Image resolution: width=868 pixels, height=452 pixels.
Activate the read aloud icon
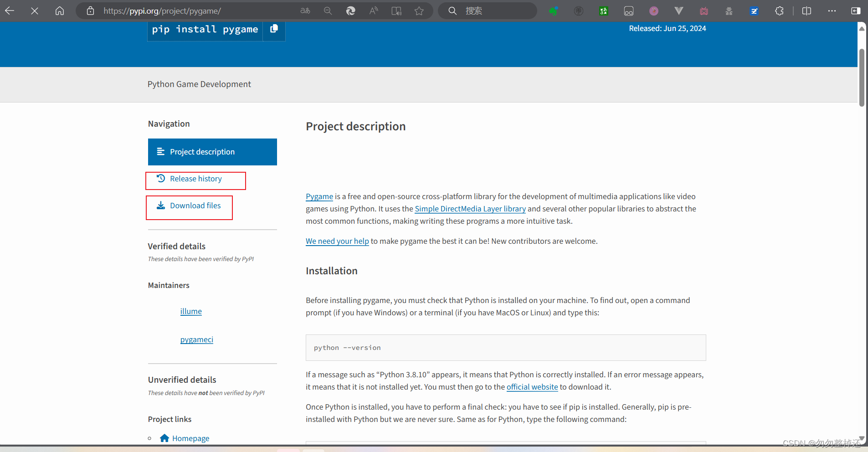pyautogui.click(x=374, y=10)
